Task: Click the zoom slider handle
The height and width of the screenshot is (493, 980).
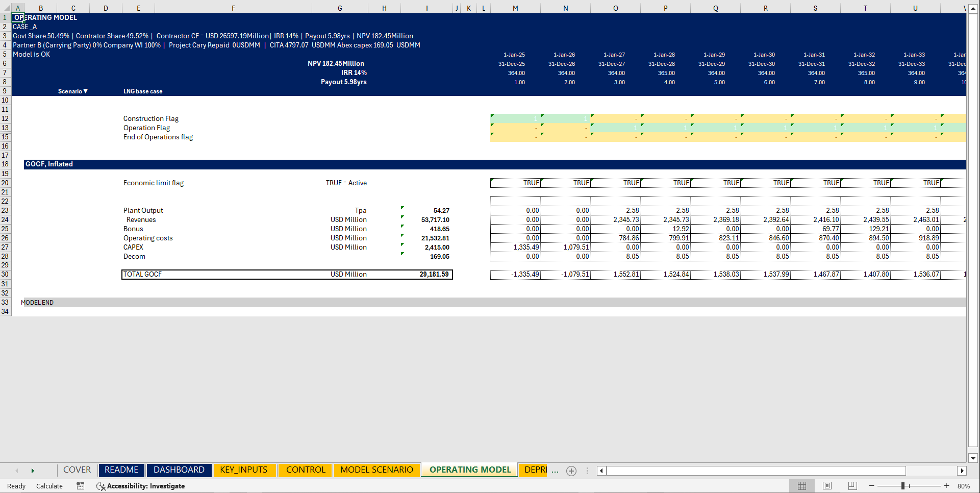Action: tap(903, 486)
